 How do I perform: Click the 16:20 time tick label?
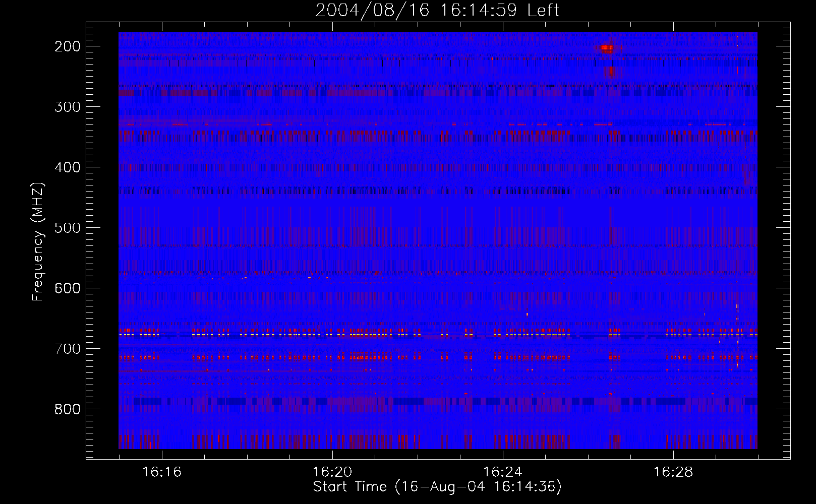[332, 472]
